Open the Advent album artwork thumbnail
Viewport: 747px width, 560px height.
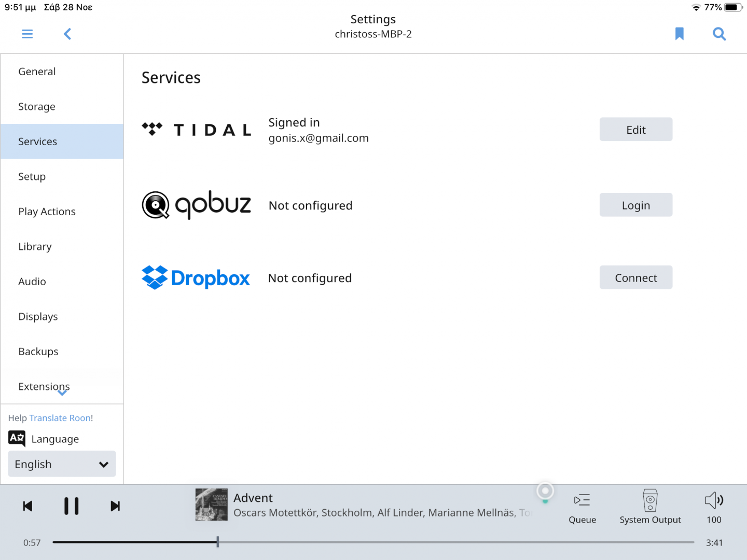point(212,505)
